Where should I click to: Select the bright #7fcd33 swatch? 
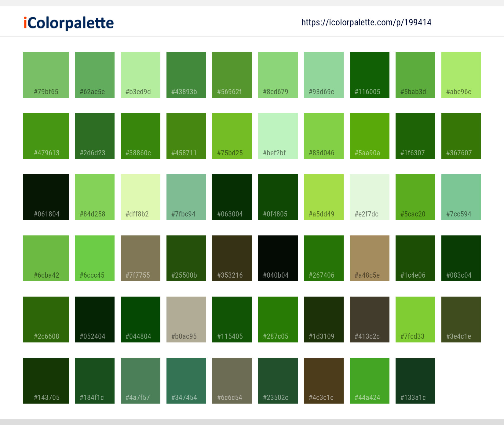tap(415, 320)
